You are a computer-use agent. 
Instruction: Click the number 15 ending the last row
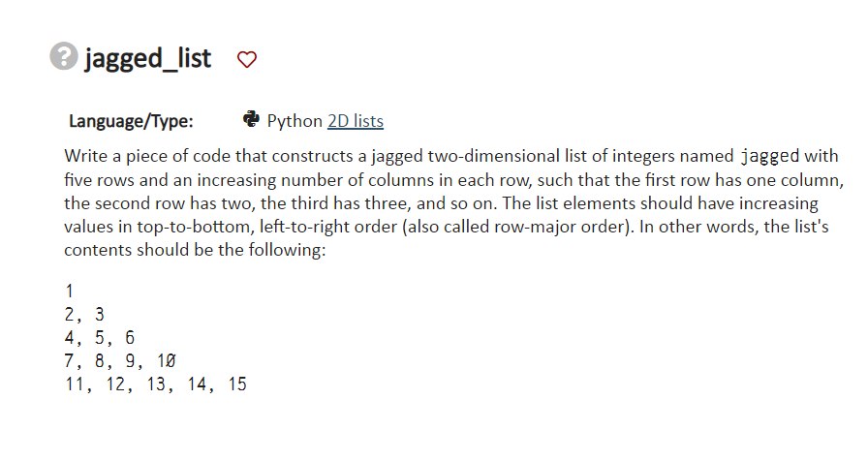click(x=237, y=384)
